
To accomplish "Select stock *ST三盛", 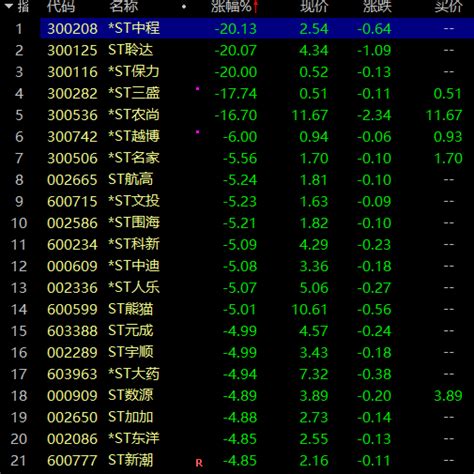I will 134,93.
